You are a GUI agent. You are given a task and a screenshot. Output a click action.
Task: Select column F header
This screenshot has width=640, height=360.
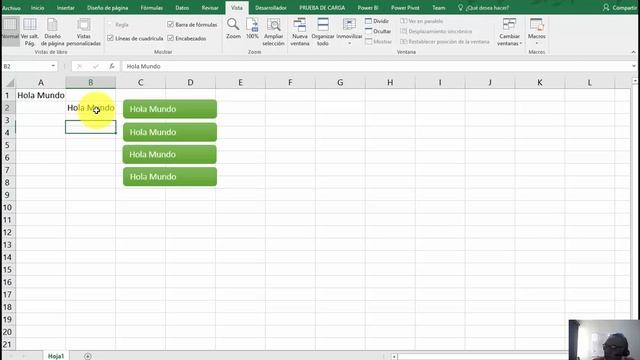pos(290,82)
